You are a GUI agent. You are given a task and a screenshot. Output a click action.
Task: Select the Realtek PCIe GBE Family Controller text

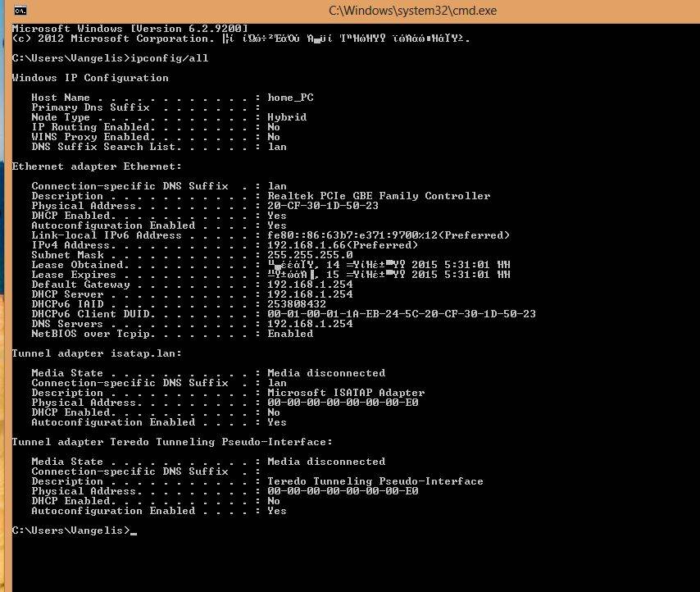tap(379, 196)
